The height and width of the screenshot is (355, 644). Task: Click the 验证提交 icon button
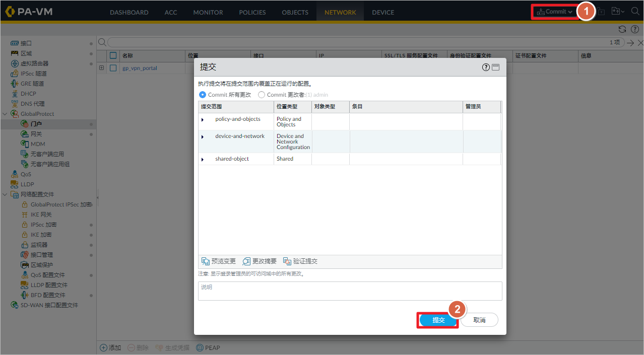tap(287, 261)
